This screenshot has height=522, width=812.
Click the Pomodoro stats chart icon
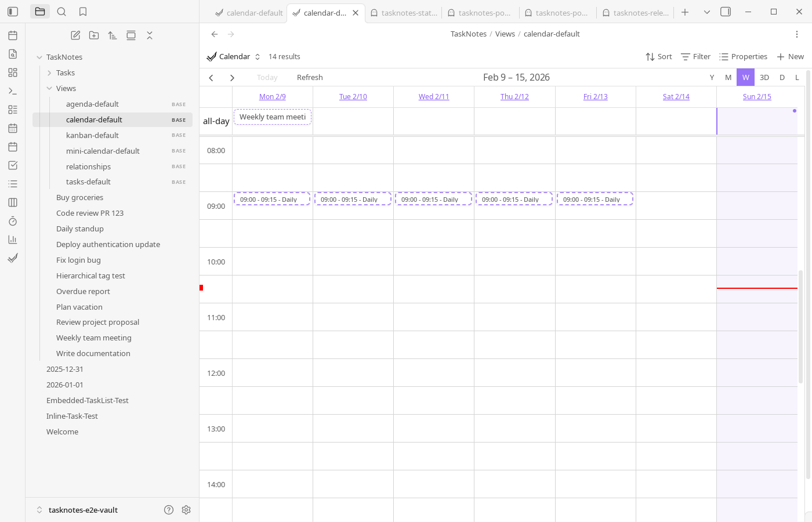coord(13,239)
